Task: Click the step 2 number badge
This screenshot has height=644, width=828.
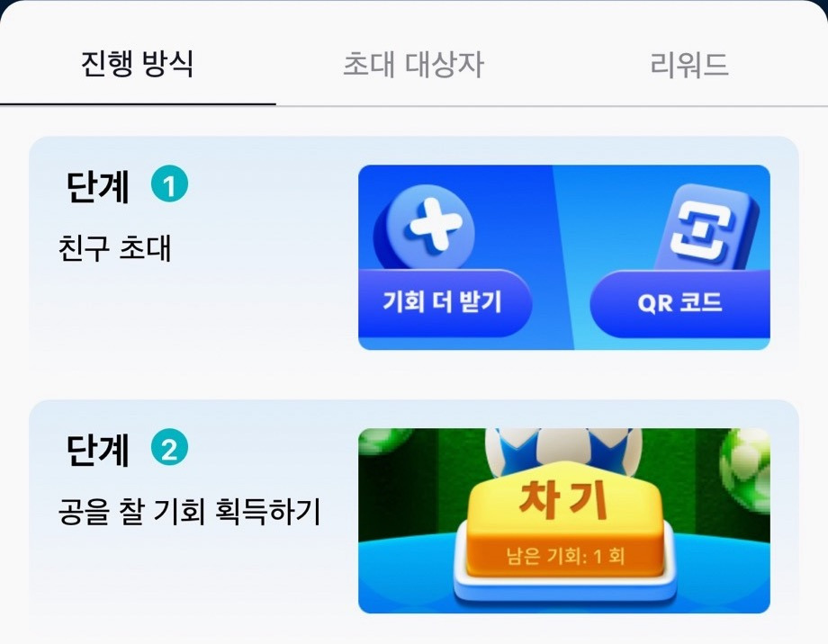Action: click(169, 448)
